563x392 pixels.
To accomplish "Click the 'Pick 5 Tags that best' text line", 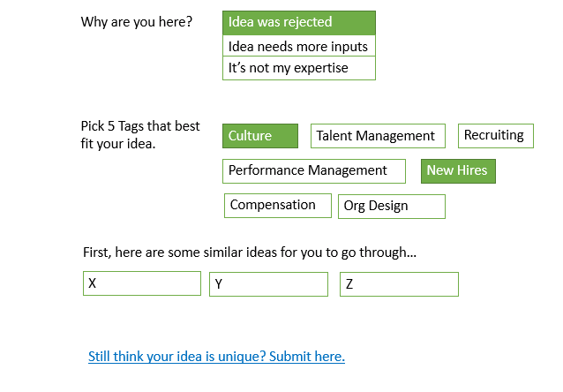I will [x=140, y=126].
